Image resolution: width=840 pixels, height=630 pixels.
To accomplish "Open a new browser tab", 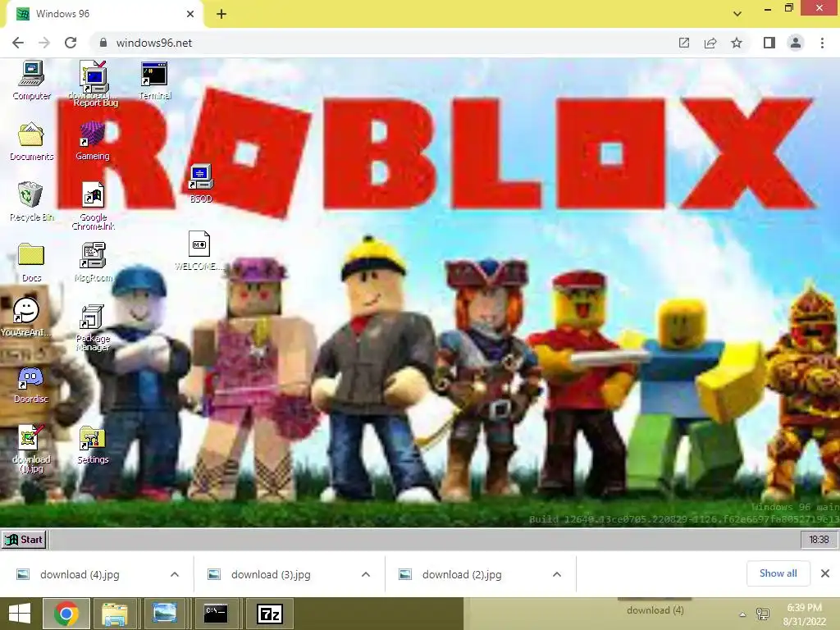I will point(221,14).
